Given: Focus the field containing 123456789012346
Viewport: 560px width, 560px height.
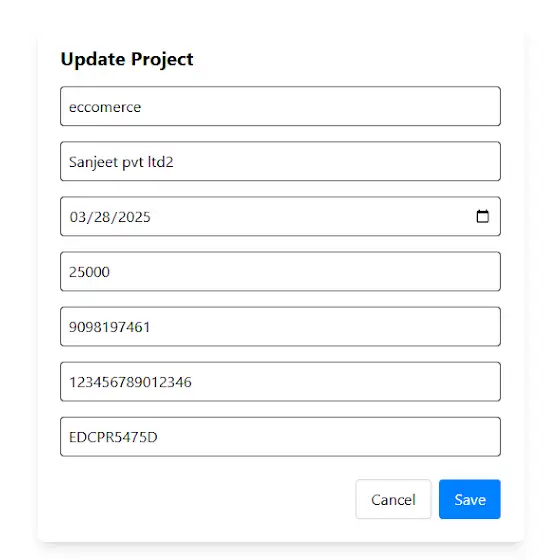Looking at the screenshot, I should click(x=280, y=381).
